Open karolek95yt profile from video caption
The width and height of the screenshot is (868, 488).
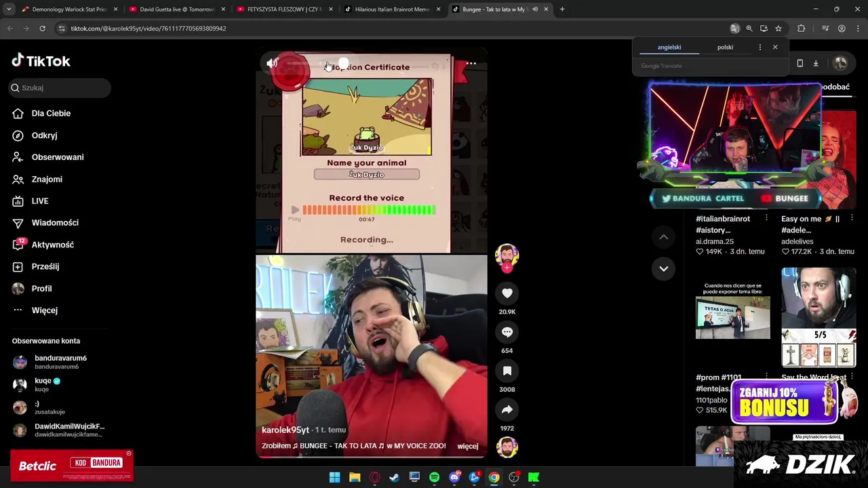285,430
